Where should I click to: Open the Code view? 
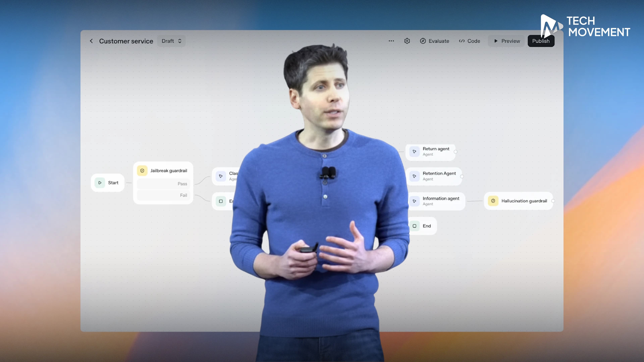click(x=470, y=41)
